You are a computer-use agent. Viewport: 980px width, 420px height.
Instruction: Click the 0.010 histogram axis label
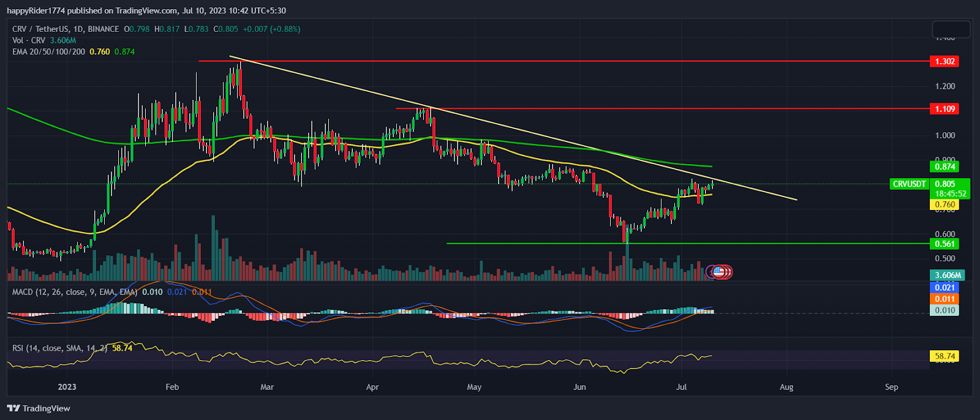click(944, 310)
